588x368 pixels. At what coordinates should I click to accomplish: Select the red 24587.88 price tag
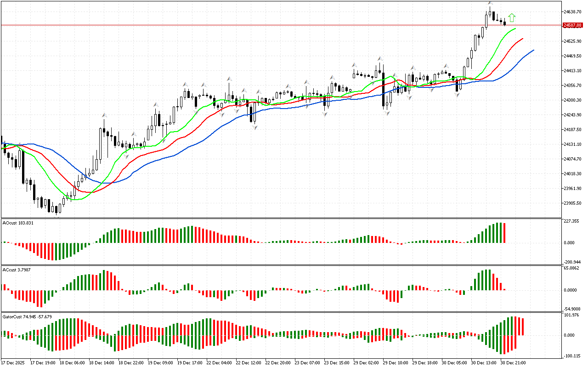[x=572, y=25]
